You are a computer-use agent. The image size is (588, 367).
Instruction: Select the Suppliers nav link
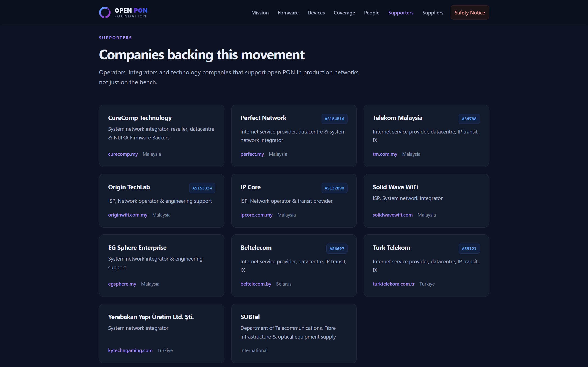(433, 13)
